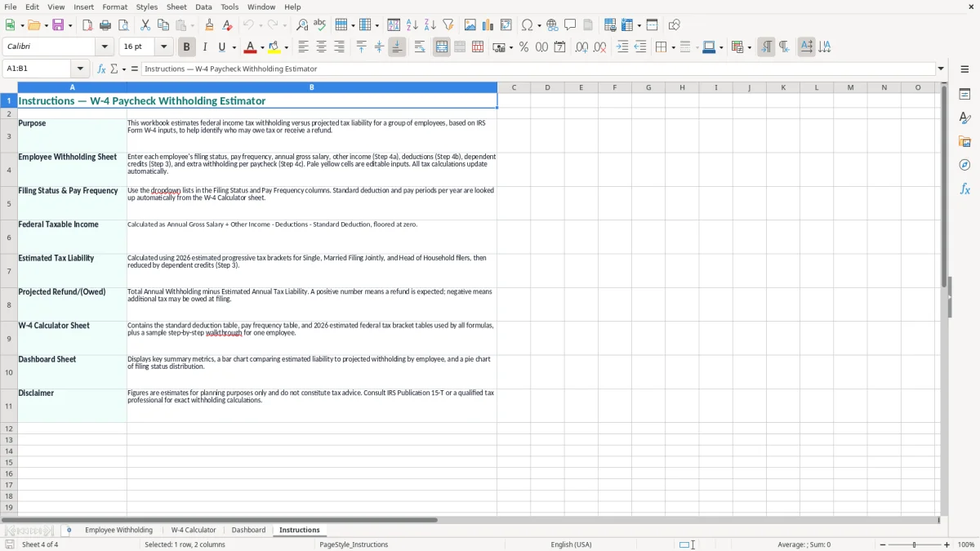Sort ascending
The image size is (980, 551).
coord(412,25)
